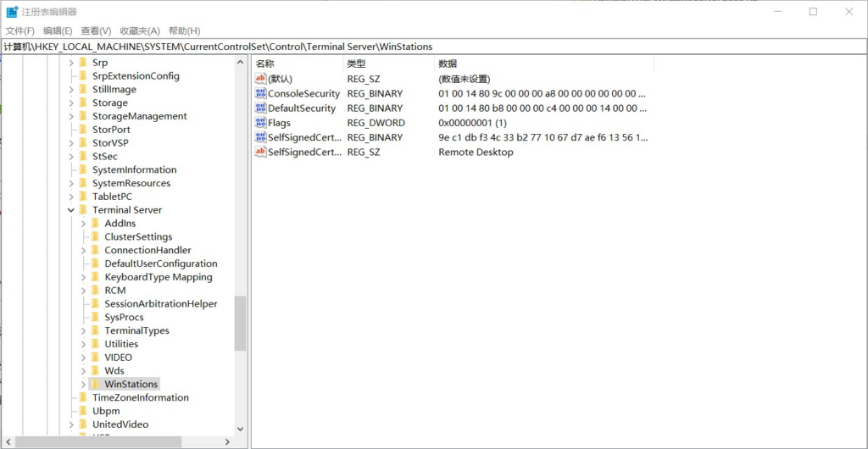Viewport: 868px width, 449px height.
Task: Expand the KeyboardType Mapping subkey
Action: (x=83, y=277)
